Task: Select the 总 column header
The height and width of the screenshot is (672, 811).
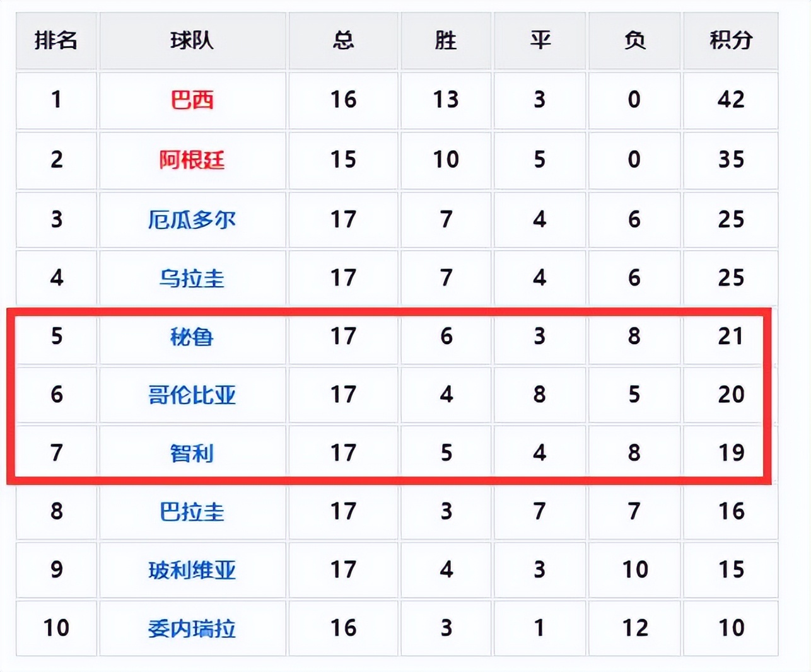Action: click(343, 41)
